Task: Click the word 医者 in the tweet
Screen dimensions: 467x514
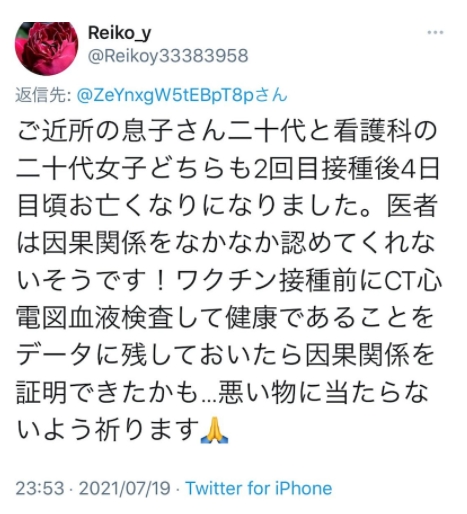Action: tap(412, 205)
